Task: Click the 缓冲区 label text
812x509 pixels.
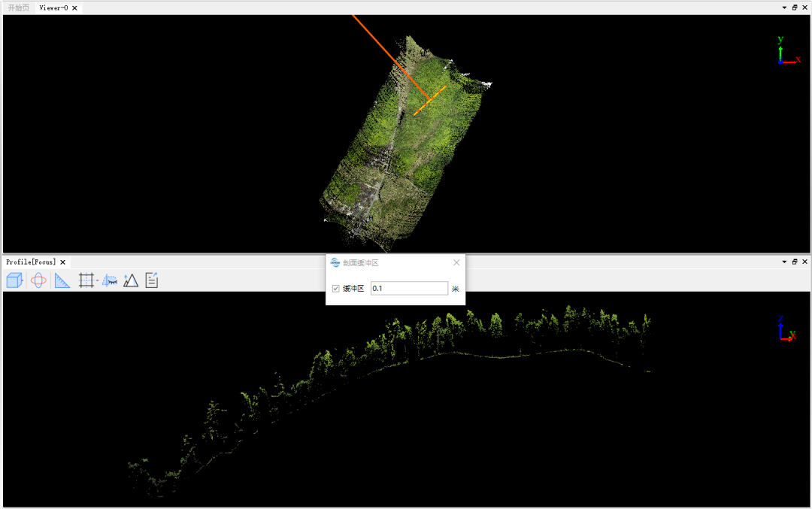Action: [353, 289]
